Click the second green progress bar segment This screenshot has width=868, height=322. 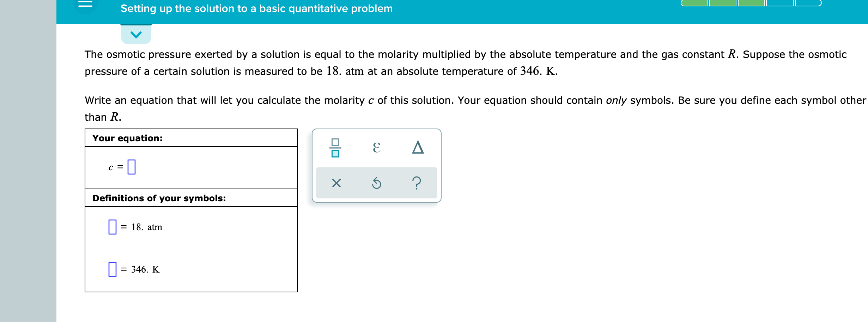tap(723, 4)
